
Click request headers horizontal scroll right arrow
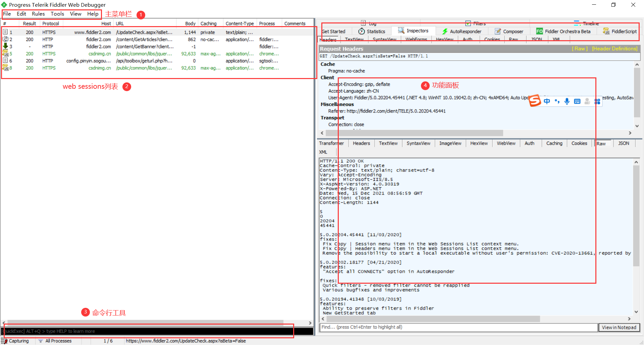click(630, 133)
